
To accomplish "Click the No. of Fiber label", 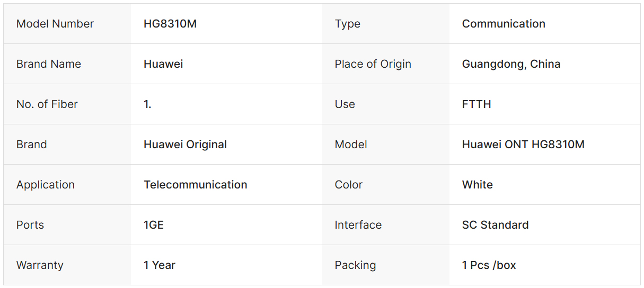I will point(47,104).
